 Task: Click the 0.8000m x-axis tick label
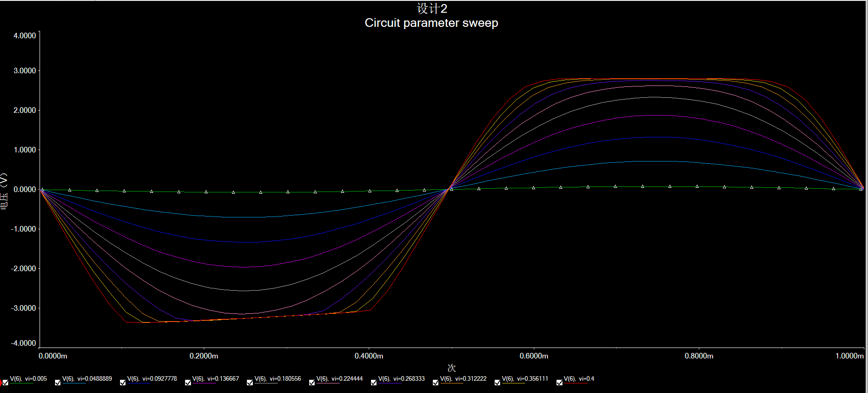[699, 356]
